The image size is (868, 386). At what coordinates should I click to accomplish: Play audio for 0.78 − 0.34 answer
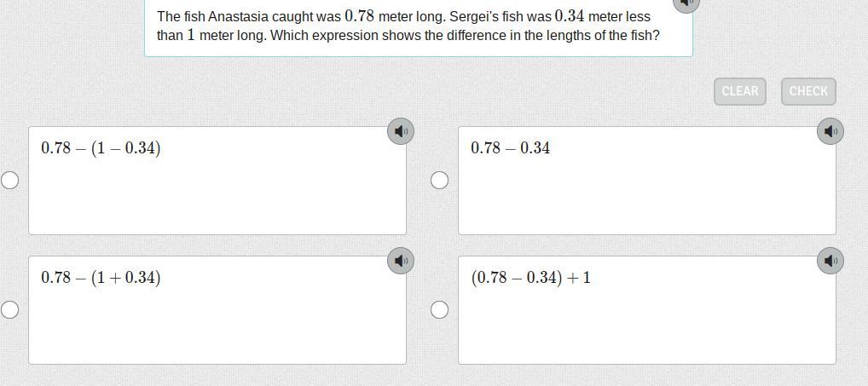(x=830, y=131)
